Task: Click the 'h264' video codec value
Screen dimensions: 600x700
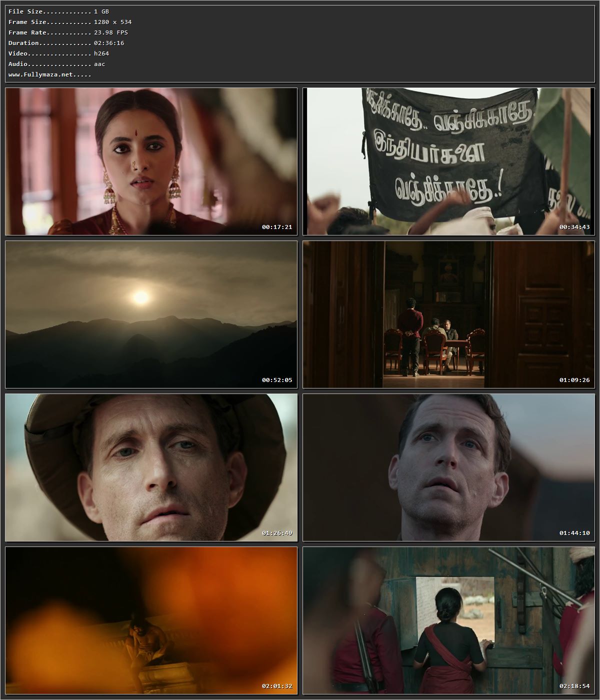Action: [x=101, y=53]
